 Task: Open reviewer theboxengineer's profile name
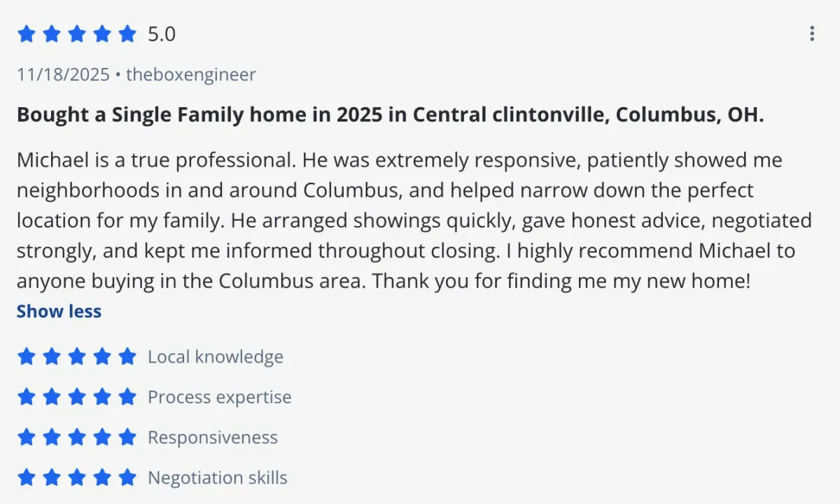(x=191, y=74)
